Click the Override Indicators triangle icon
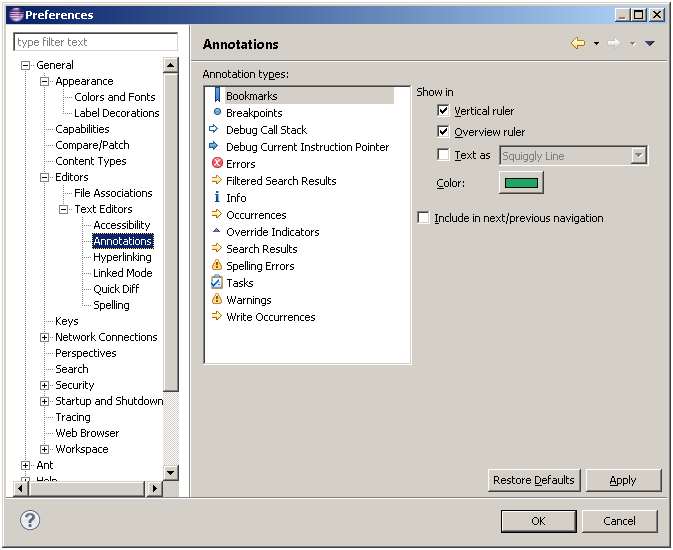Screen dimensions: 673x550 (x=217, y=231)
